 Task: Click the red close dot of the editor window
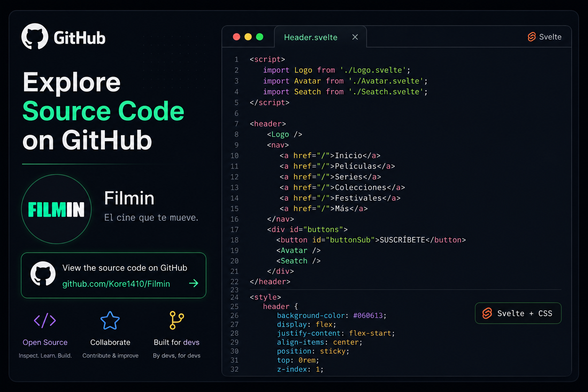(237, 37)
